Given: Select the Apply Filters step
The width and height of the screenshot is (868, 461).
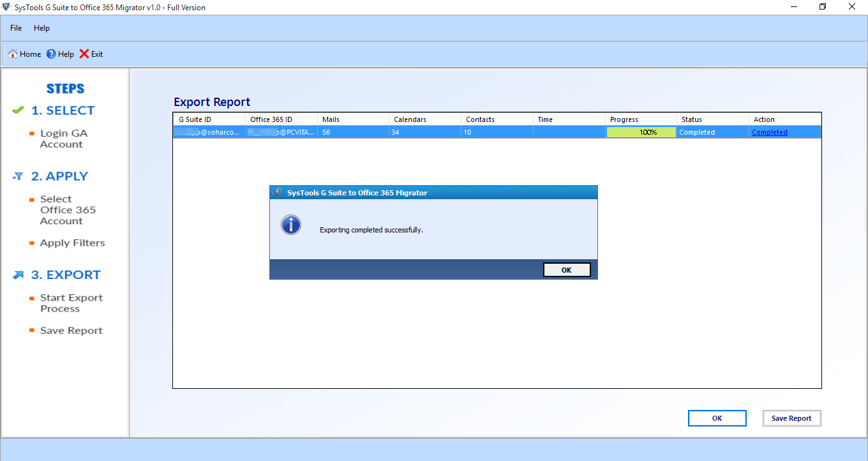Looking at the screenshot, I should coord(72,243).
